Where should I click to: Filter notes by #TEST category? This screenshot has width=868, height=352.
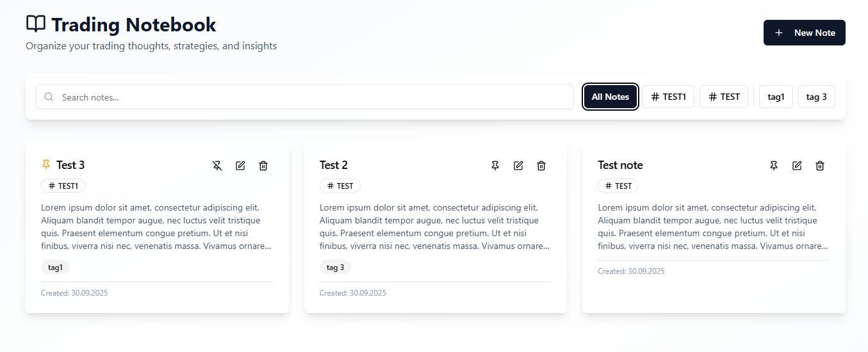[724, 97]
